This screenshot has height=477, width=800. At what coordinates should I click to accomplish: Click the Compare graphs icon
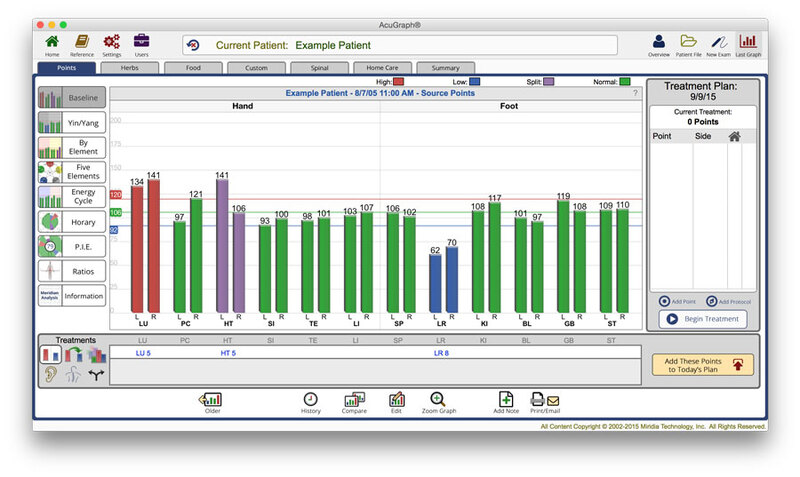click(354, 402)
